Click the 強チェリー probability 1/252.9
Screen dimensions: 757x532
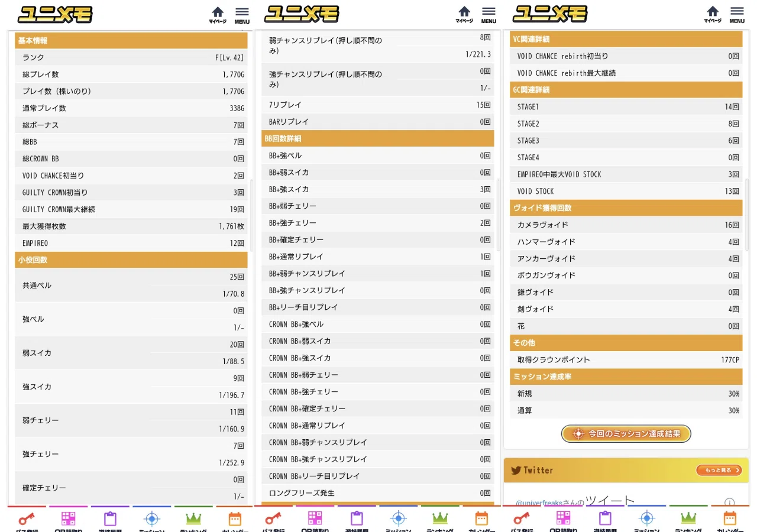click(232, 463)
